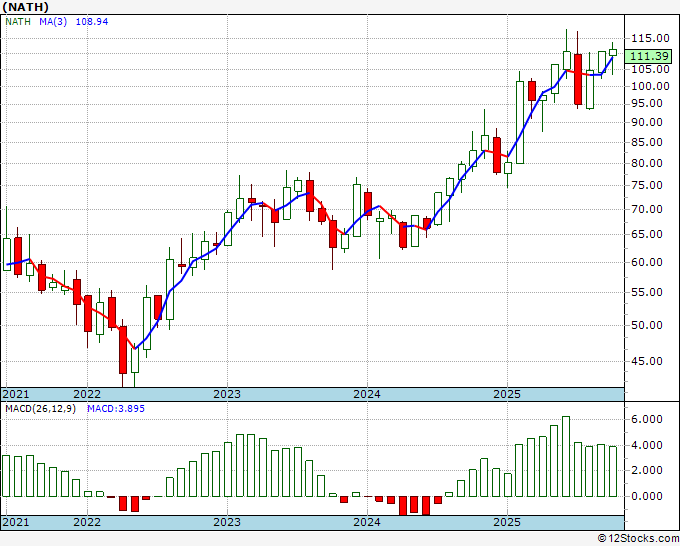Screen dimensions: 680x546
Task: Click 2023 on the price chart timeline
Action: pyautogui.click(x=227, y=394)
